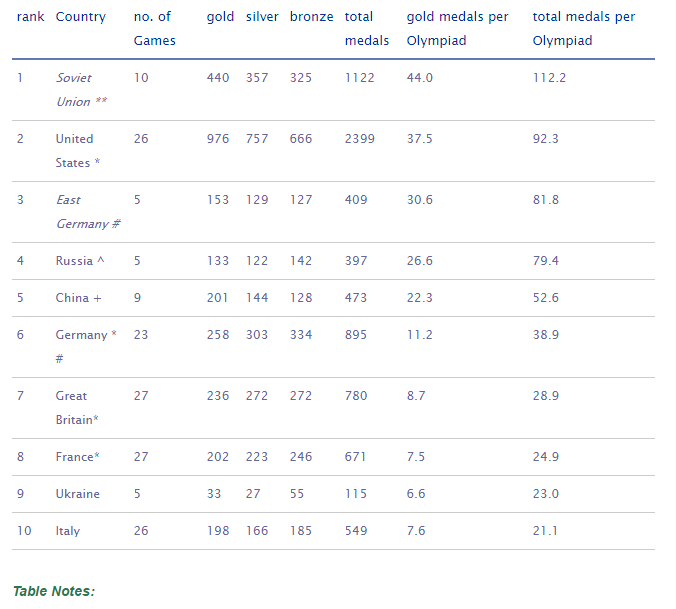Click Great Britain gold value 236
The width and height of the screenshot is (676, 609).
tap(218, 396)
